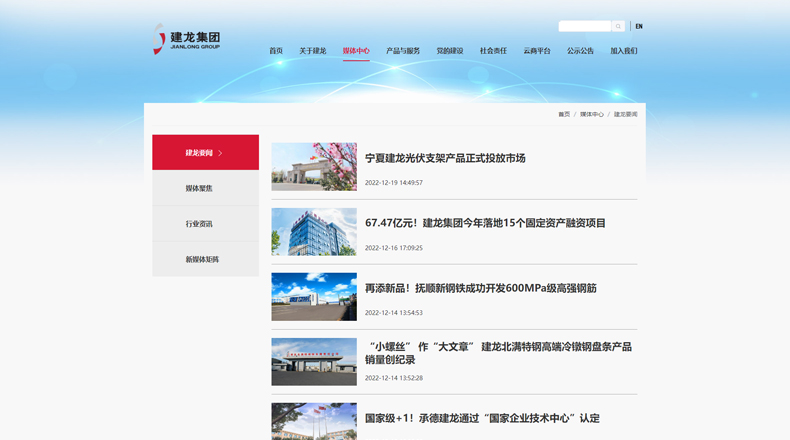Open the 云商平台 navigation item

(537, 51)
